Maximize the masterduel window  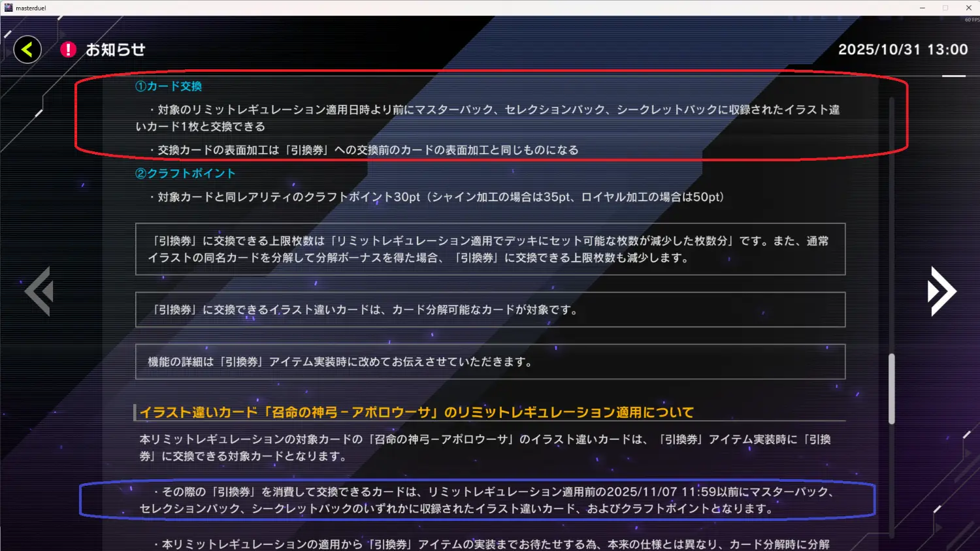click(945, 8)
